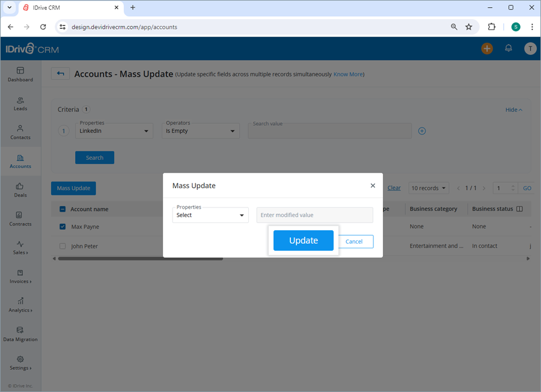Expand the Analytics sidebar menu
The width and height of the screenshot is (541, 392).
point(20,306)
